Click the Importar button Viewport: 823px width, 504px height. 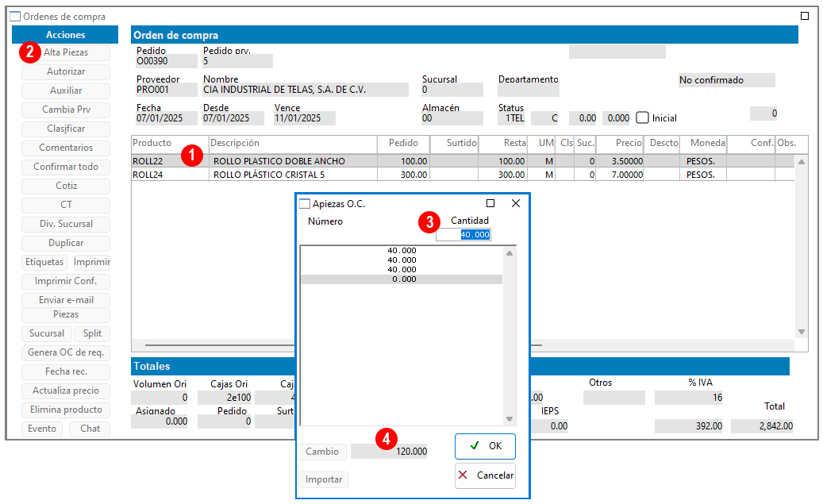pos(323,479)
